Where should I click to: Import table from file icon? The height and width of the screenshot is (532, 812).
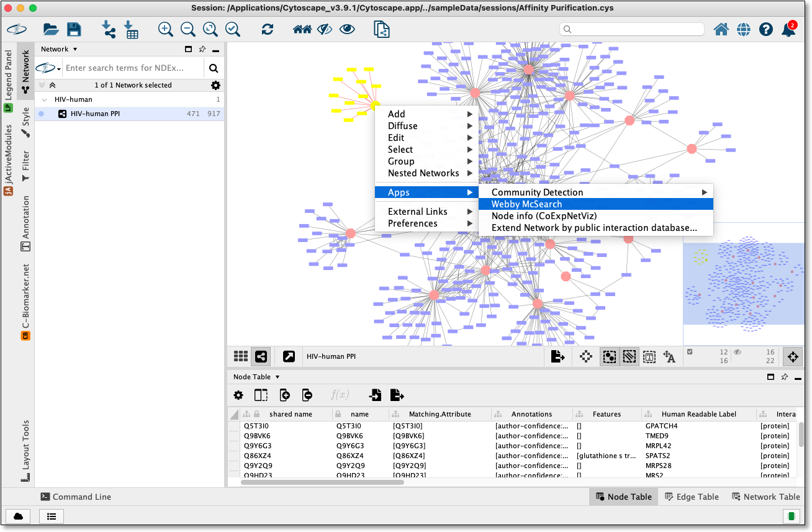coord(131,29)
